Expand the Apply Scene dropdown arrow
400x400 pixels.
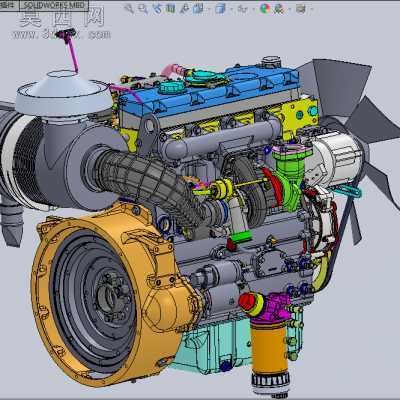(x=289, y=9)
